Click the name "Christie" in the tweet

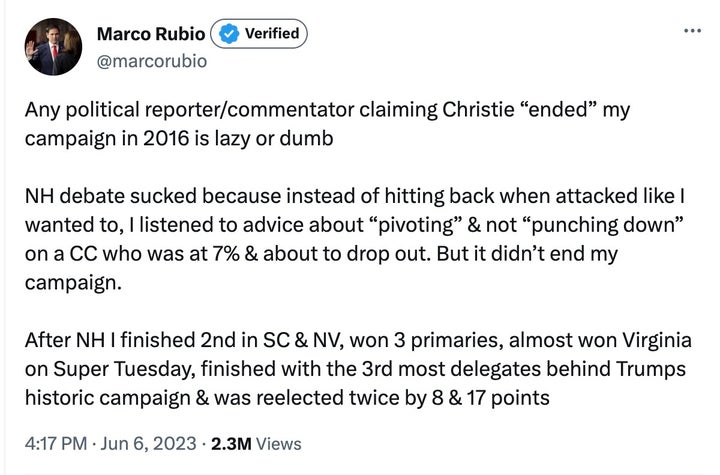(478, 109)
